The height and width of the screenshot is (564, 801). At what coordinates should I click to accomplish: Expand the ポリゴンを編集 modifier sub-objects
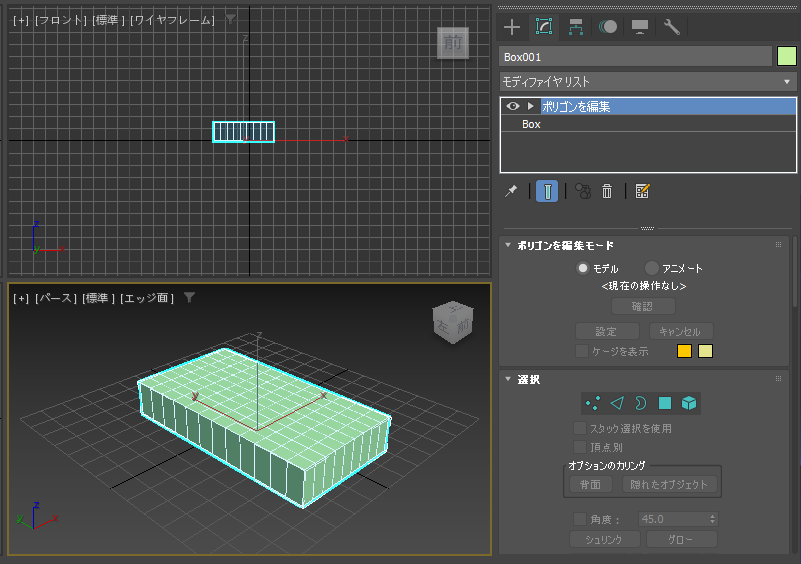click(x=531, y=106)
